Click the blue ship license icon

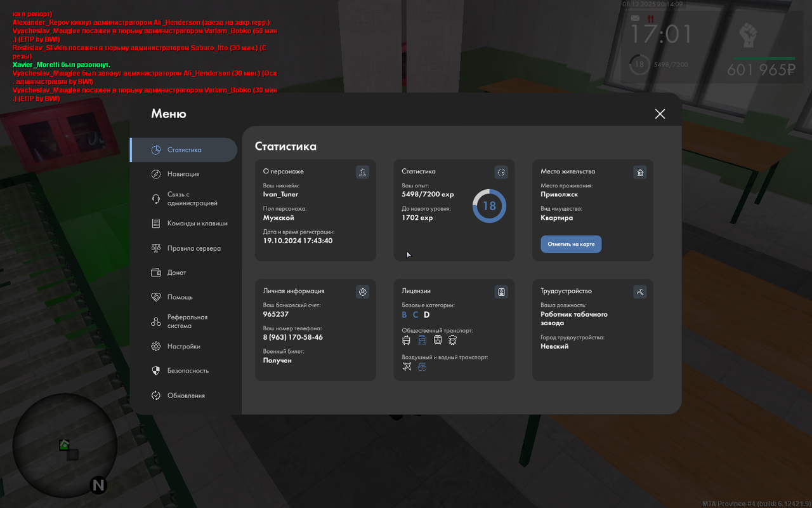(x=422, y=367)
